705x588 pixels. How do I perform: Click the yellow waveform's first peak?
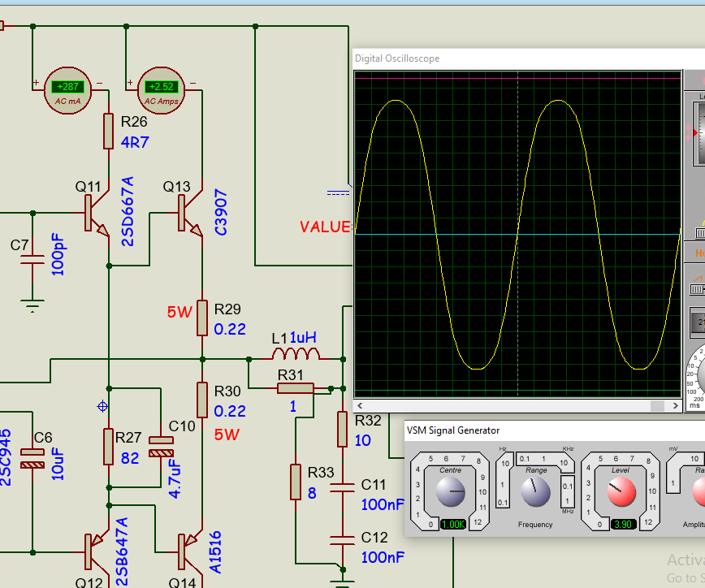click(x=396, y=100)
